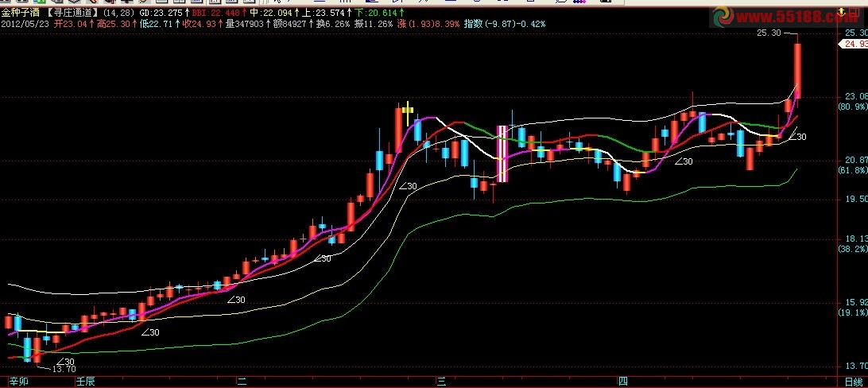Image resolution: width=868 pixels, height=388 pixels.
Task: Select the turnover amount 额84927
Action: [x=290, y=24]
